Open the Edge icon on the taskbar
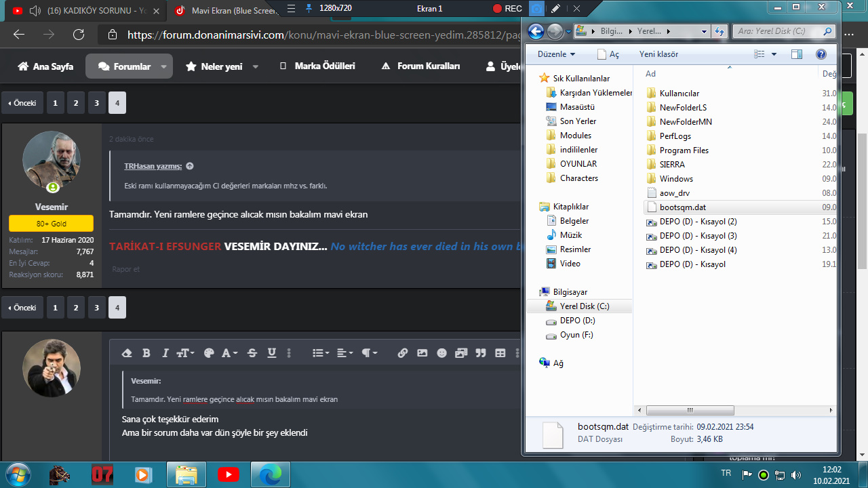The height and width of the screenshot is (488, 868). (x=270, y=474)
